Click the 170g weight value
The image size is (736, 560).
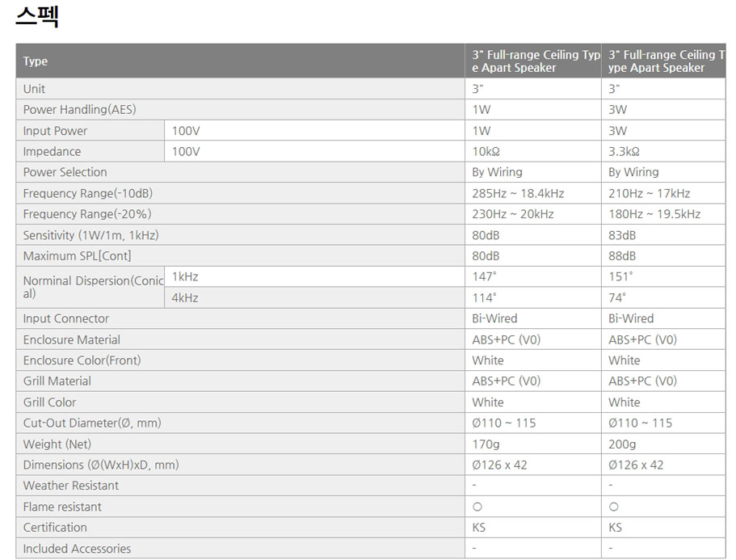486,444
